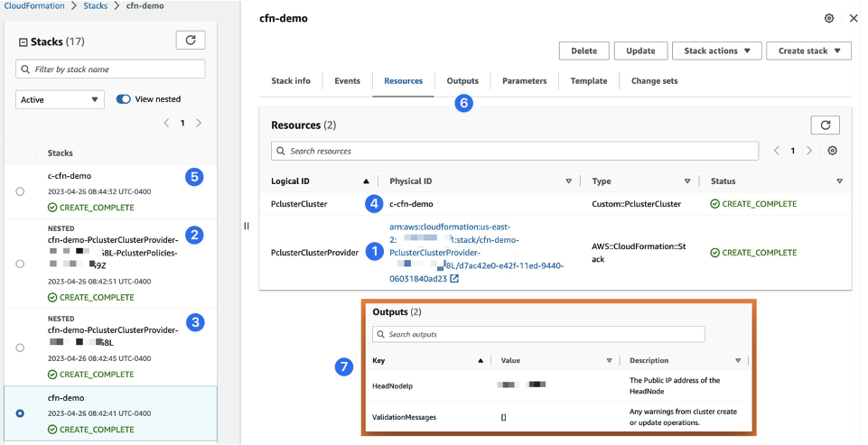Sort resources by Type arrow
The width and height of the screenshot is (868, 445).
pos(687,181)
